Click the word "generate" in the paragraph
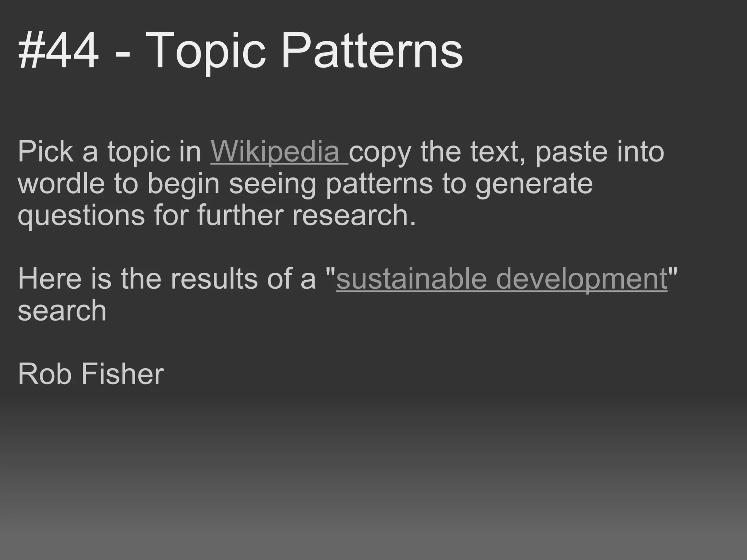The height and width of the screenshot is (560, 747). pyautogui.click(x=534, y=185)
